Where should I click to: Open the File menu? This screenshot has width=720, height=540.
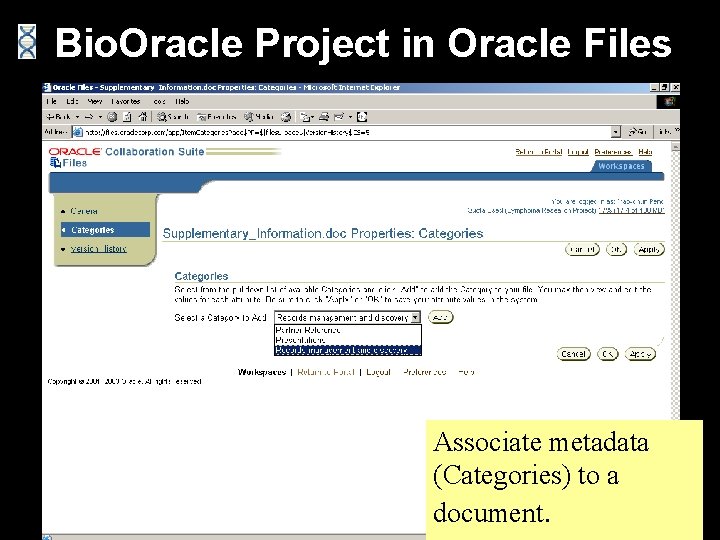click(x=51, y=101)
